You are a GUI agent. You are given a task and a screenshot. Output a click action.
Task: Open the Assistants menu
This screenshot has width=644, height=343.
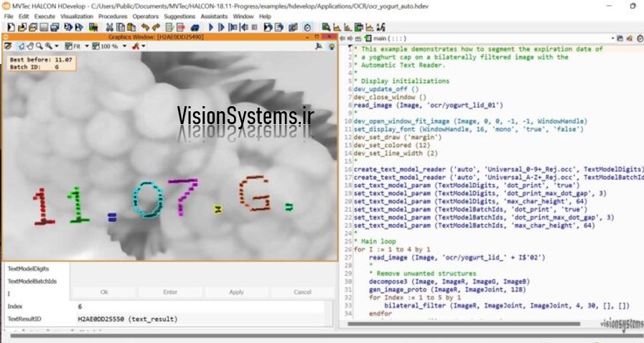point(213,16)
